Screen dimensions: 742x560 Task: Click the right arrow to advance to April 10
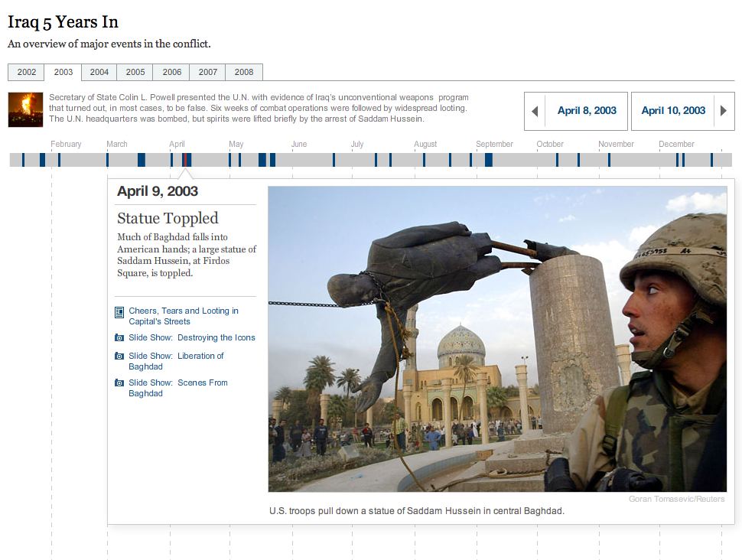724,111
